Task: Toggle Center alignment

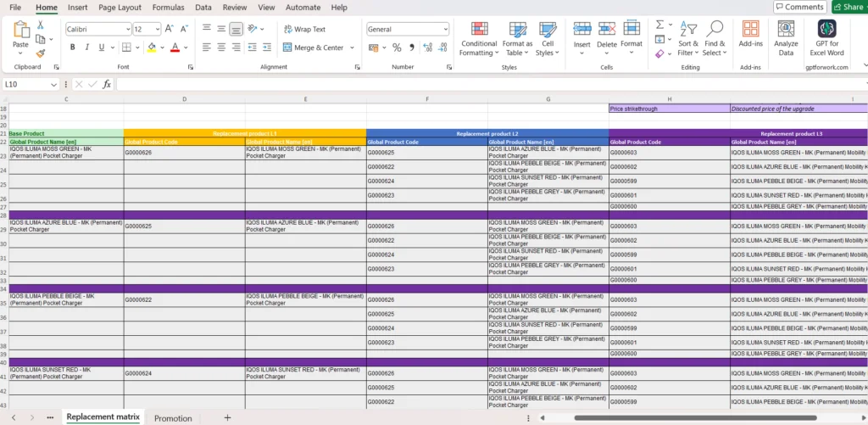Action: click(x=221, y=48)
